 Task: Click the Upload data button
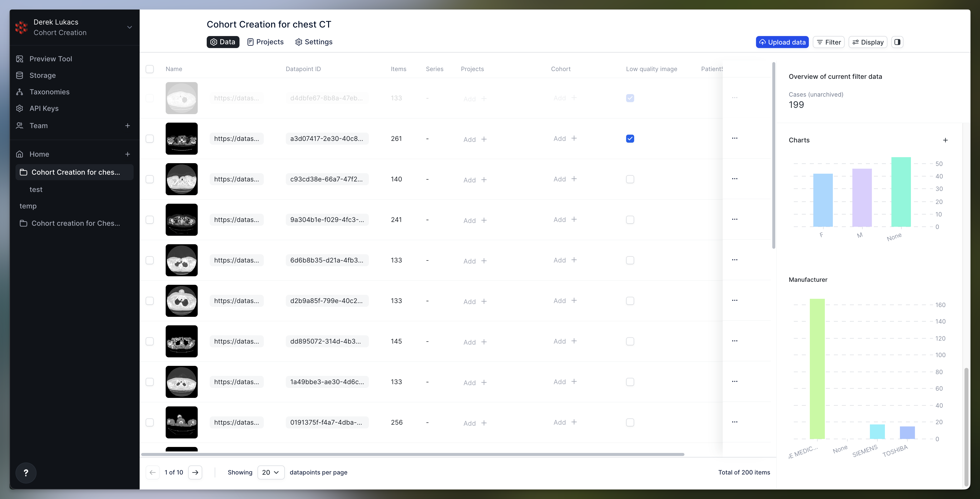[x=782, y=42]
